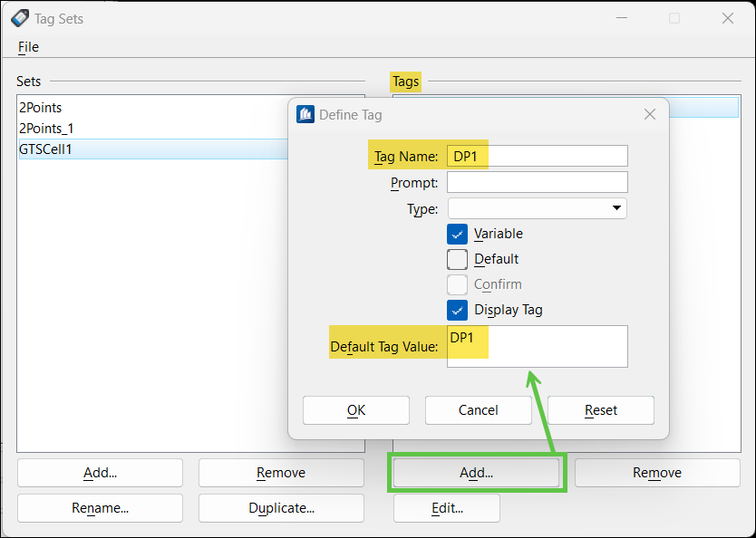Confirm the tag with the OK button
Viewport: 756px width, 538px height.
coord(355,410)
